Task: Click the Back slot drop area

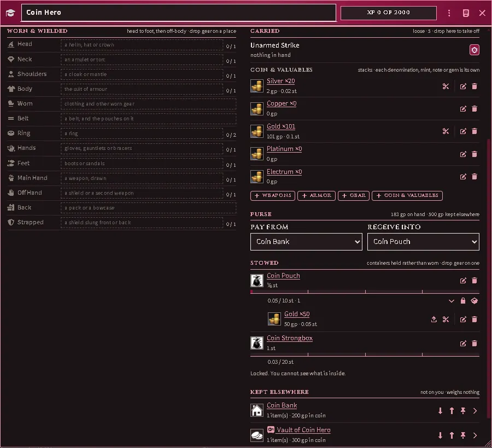Action: 148,208
